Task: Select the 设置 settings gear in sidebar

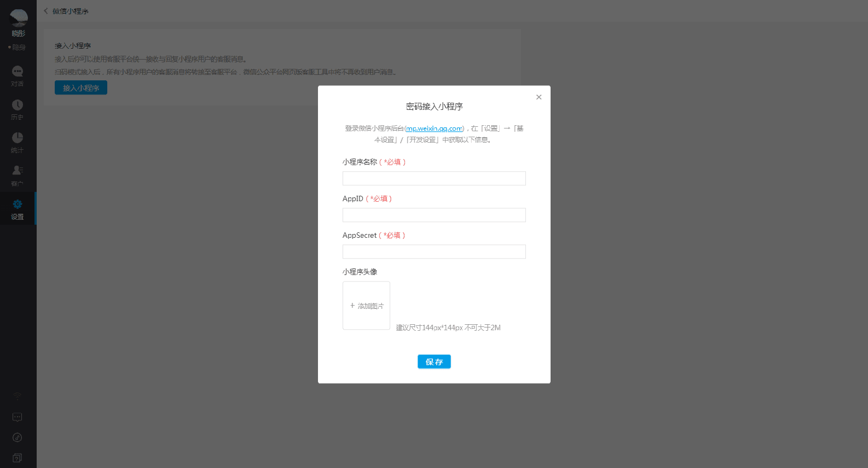Action: click(18, 208)
